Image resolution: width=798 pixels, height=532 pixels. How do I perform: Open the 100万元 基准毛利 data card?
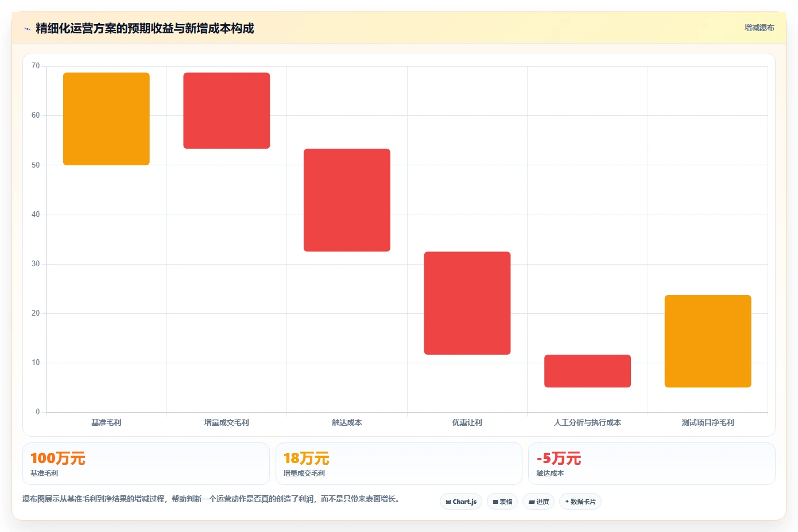(146, 464)
